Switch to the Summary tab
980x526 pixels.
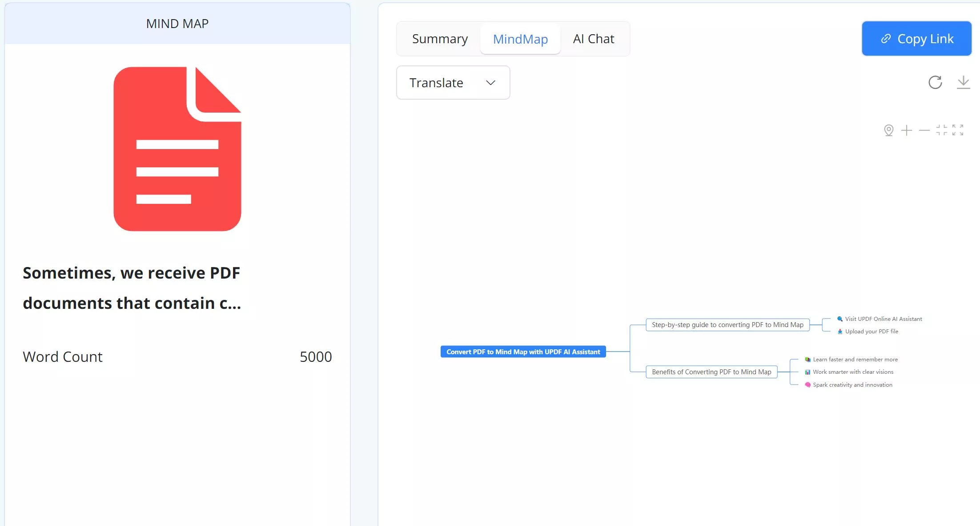click(440, 39)
